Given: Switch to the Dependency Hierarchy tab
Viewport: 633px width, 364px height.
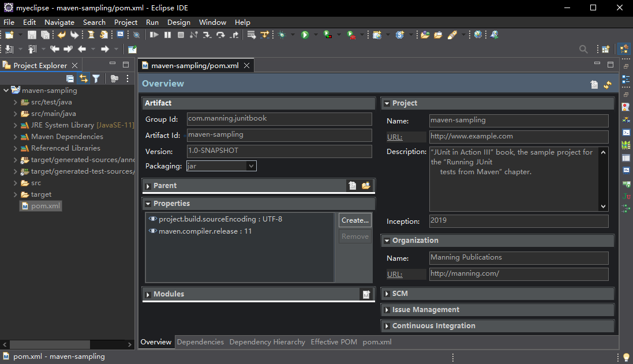Looking at the screenshot, I should click(267, 342).
